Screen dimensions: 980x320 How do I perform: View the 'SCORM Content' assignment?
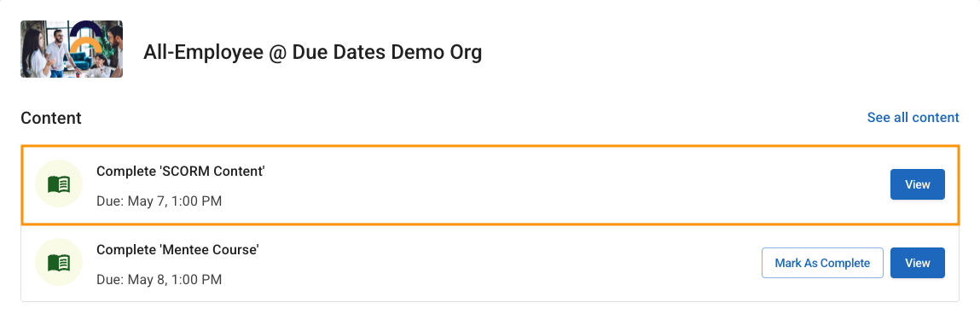pyautogui.click(x=917, y=184)
